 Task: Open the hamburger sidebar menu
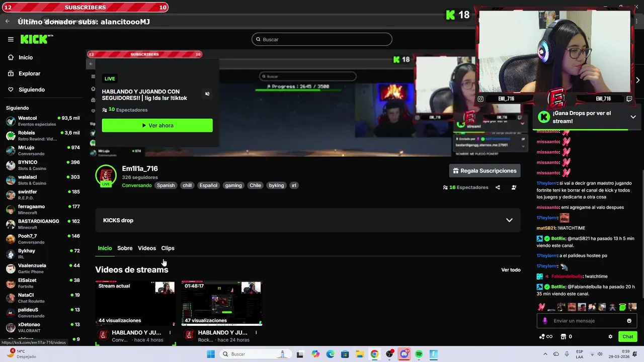point(11,39)
